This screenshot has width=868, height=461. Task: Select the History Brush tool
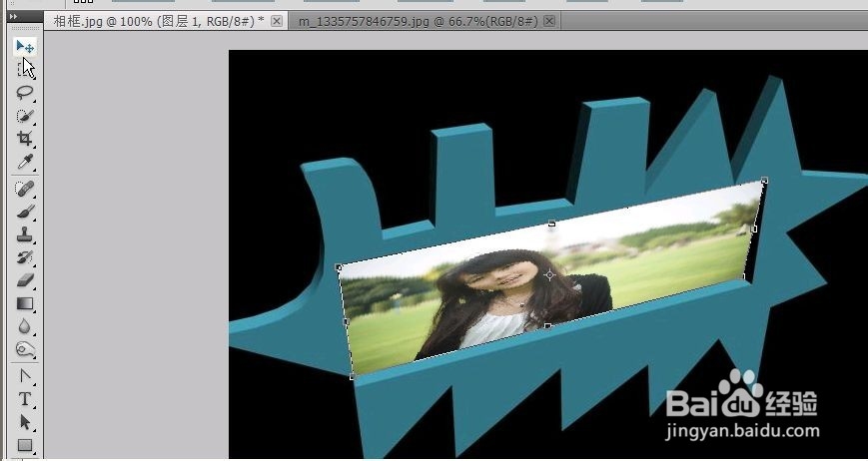point(25,257)
